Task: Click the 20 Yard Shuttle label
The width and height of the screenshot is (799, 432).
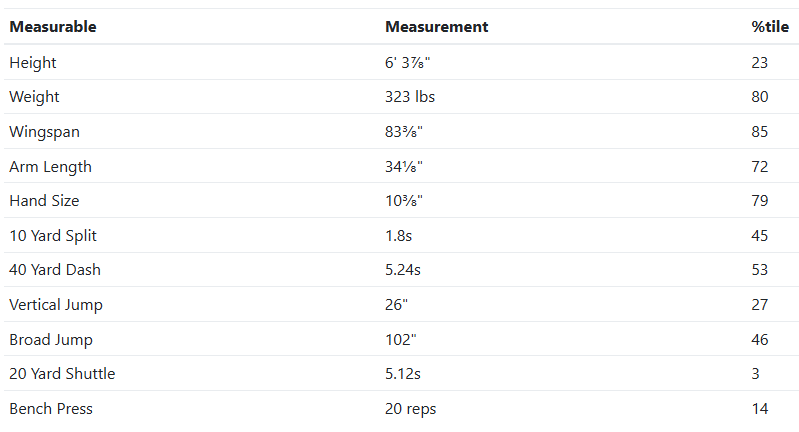Action: click(x=62, y=374)
